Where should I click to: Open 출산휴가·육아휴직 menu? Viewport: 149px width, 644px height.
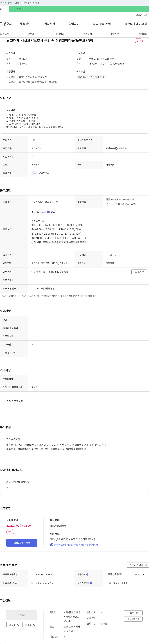coord(135,24)
